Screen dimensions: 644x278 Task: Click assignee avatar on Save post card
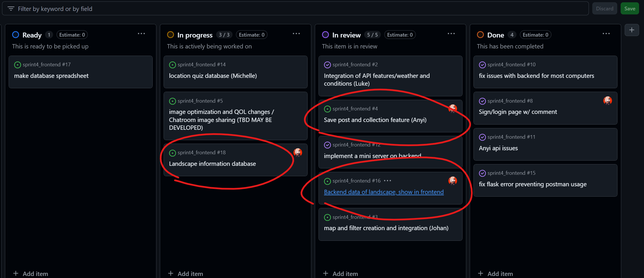pos(453,108)
